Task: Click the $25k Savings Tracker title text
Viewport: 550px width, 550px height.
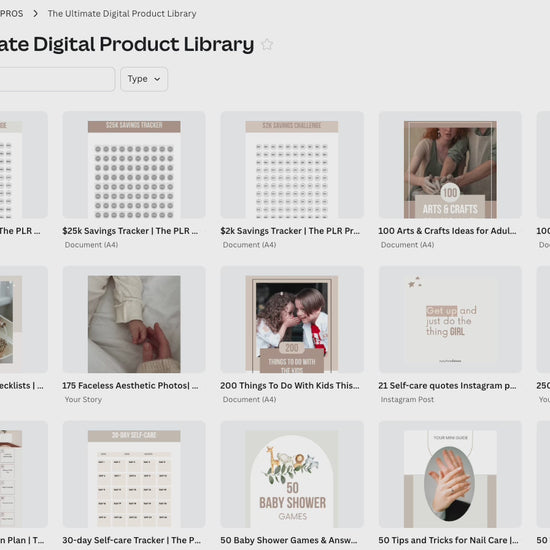Action: click(130, 231)
